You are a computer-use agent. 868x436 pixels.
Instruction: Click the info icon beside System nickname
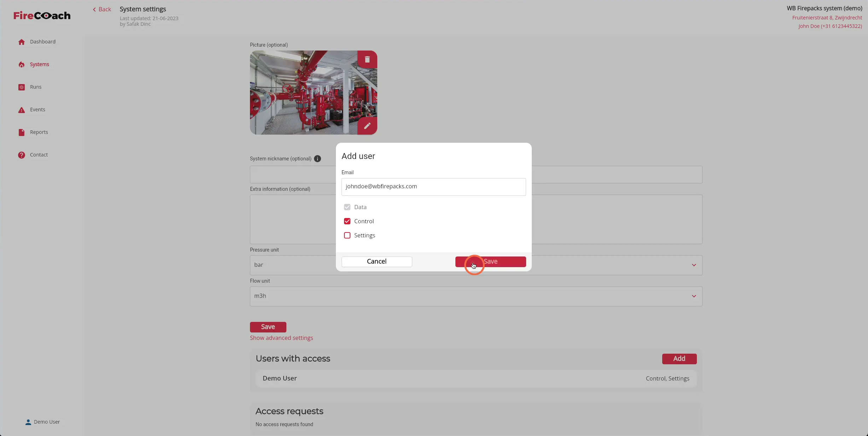tap(318, 159)
